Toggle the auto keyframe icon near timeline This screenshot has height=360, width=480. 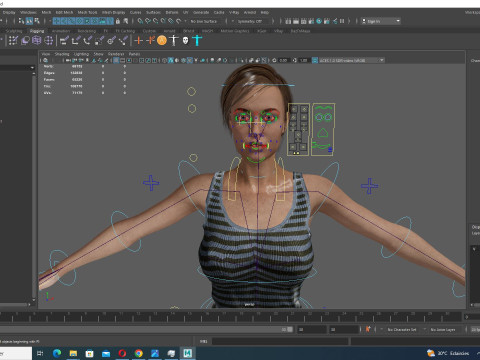tap(368, 329)
